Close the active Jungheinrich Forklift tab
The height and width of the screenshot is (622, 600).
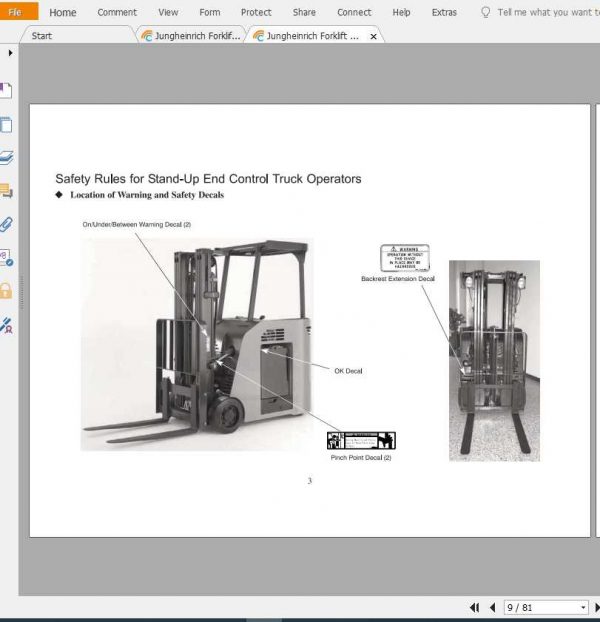point(373,36)
